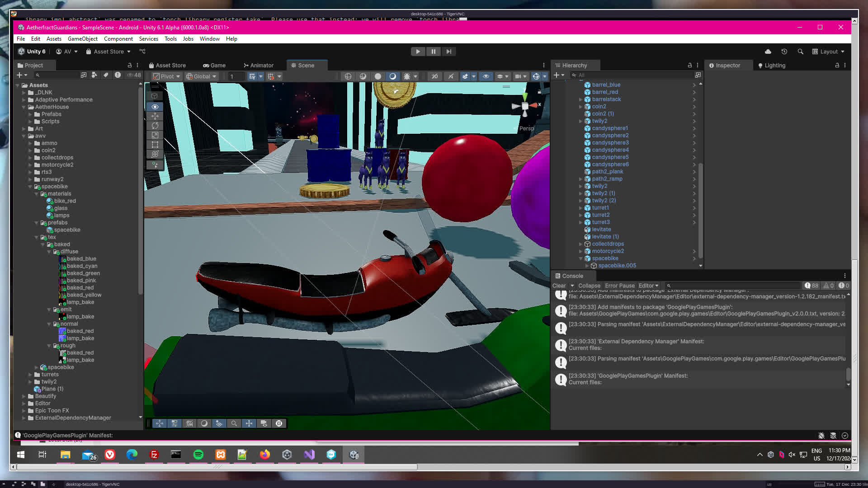Clear the Console log
Screen dimensions: 868x488
(559, 286)
